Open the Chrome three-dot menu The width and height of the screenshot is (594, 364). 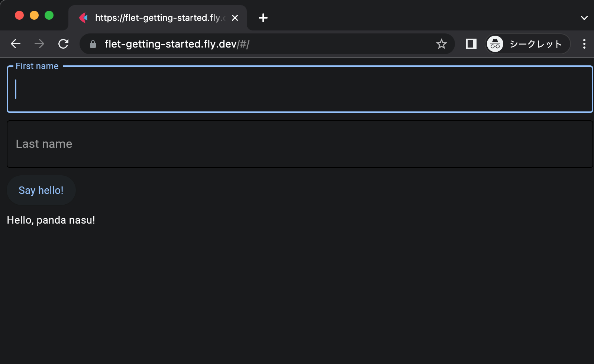click(584, 44)
